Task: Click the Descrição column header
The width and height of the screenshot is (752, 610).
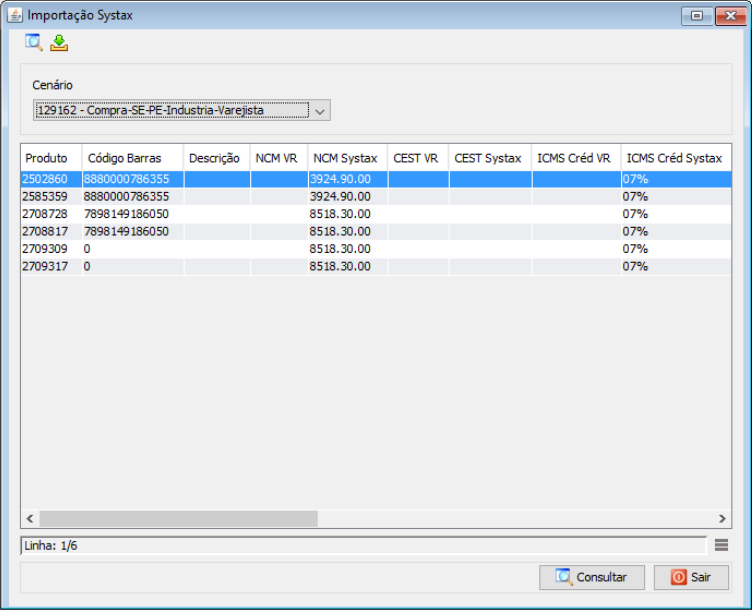Action: (217, 158)
